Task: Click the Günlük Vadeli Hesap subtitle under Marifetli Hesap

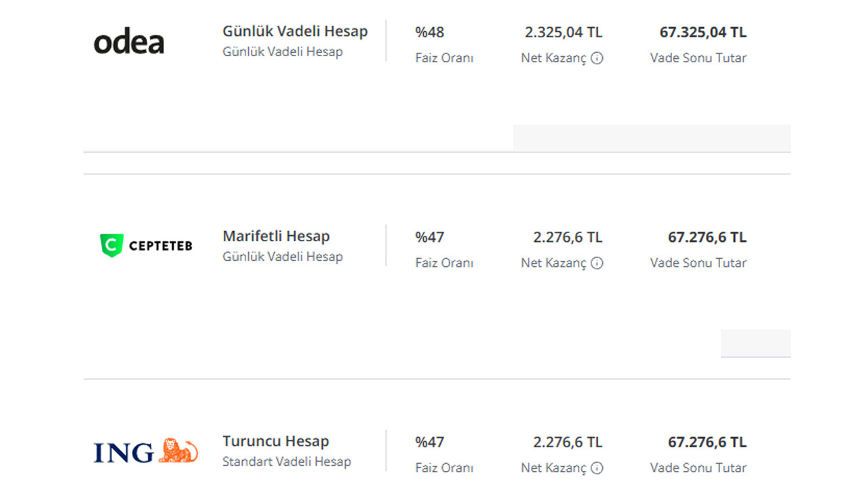Action: (x=283, y=256)
